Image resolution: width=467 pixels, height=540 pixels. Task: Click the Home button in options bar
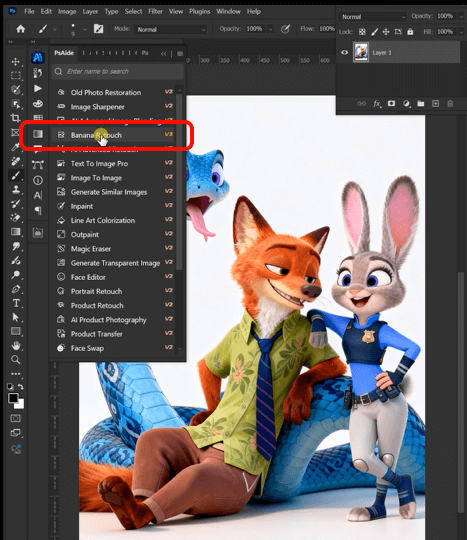[21, 29]
